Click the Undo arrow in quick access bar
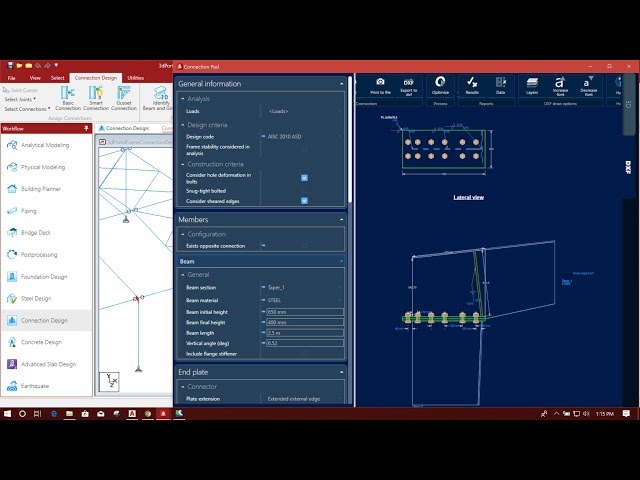Screen dimensions: 640x480 click(x=38, y=65)
